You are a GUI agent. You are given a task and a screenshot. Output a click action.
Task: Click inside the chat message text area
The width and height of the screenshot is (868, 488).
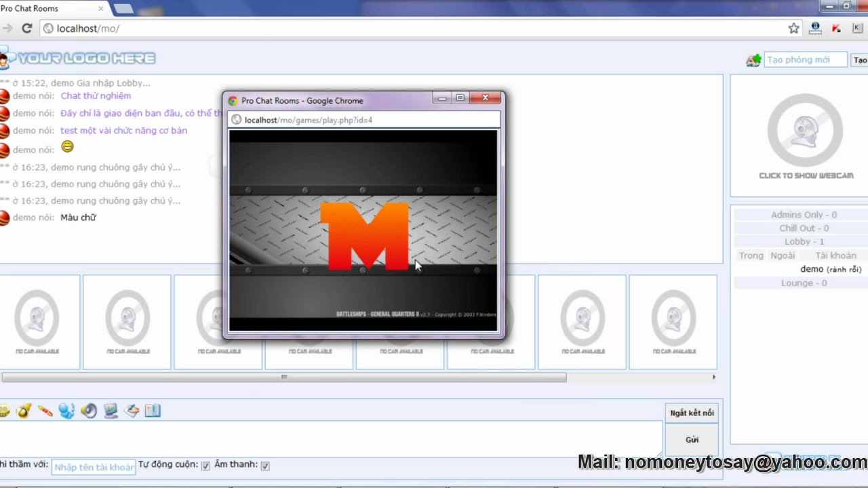331,439
